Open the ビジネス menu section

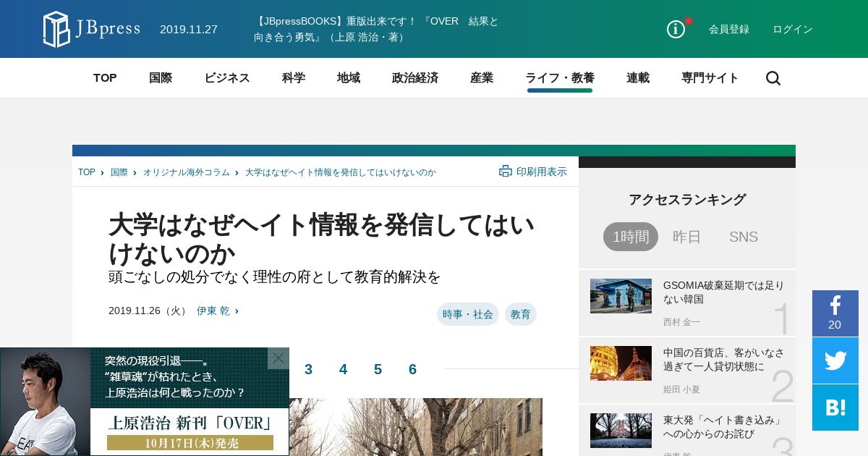pos(227,78)
